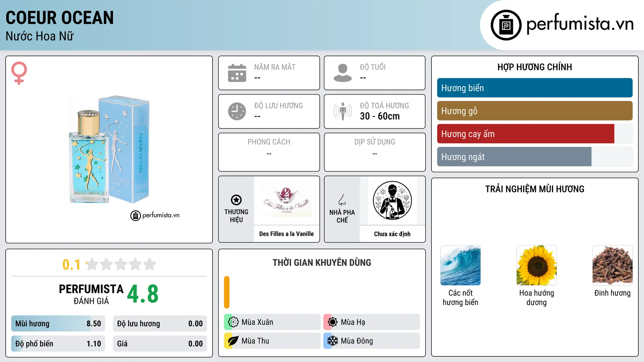Click the DỊP SỬ DỤNG label
The width and height of the screenshot is (644, 362).
375,142
